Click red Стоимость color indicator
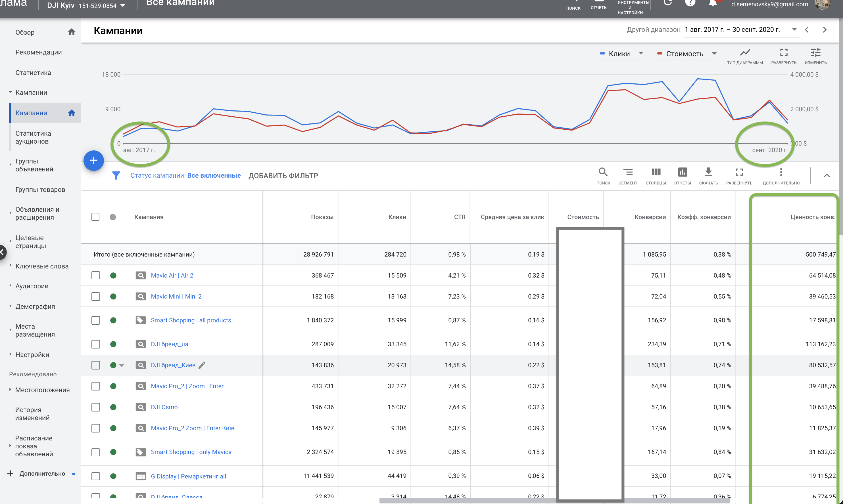Screen dimensions: 843x504 click(660, 54)
